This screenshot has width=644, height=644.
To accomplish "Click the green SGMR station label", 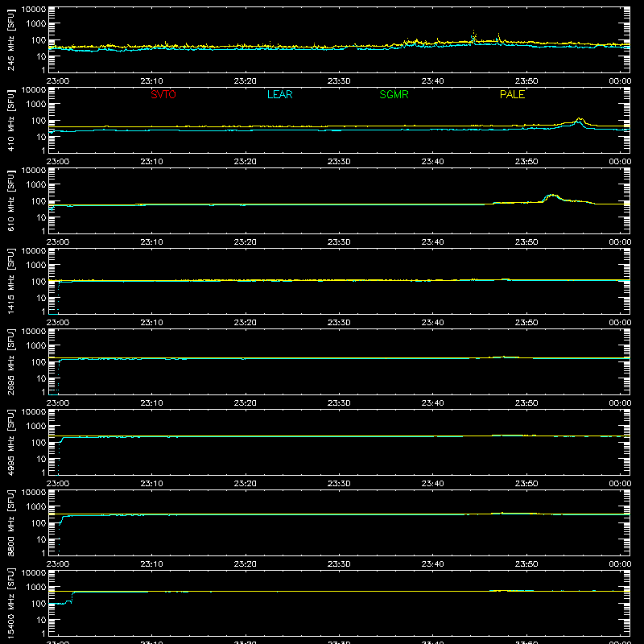I will tap(394, 94).
